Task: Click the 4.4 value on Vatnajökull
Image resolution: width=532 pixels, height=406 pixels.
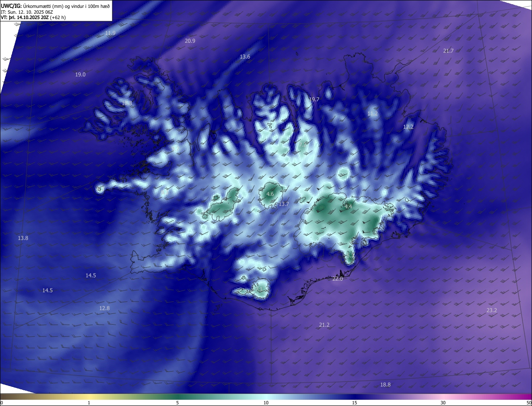Action: click(x=349, y=206)
